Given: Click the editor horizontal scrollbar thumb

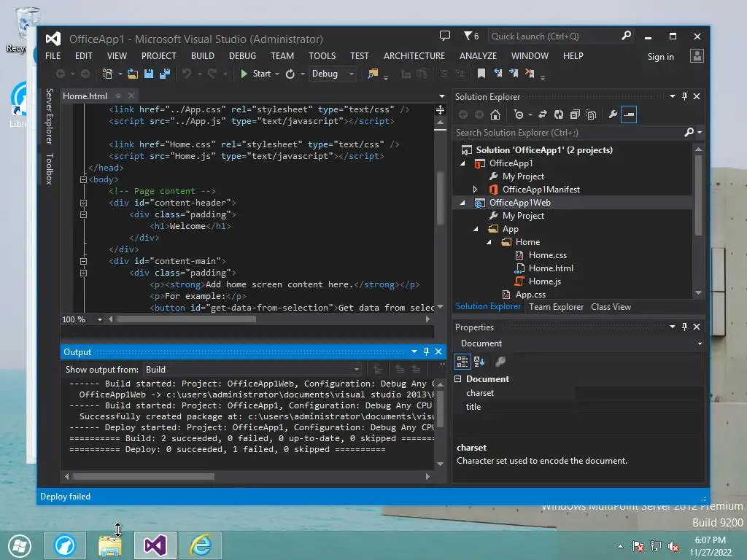Looking at the screenshot, I should [x=186, y=319].
